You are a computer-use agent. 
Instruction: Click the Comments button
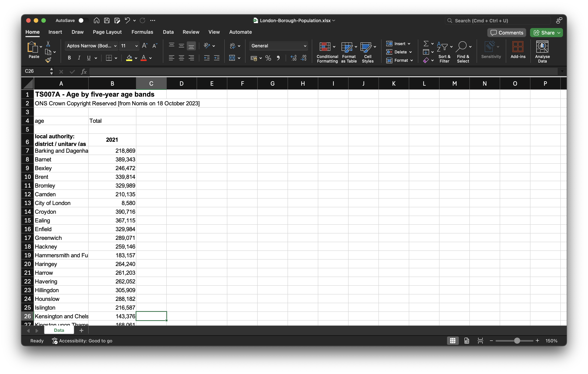(x=507, y=33)
